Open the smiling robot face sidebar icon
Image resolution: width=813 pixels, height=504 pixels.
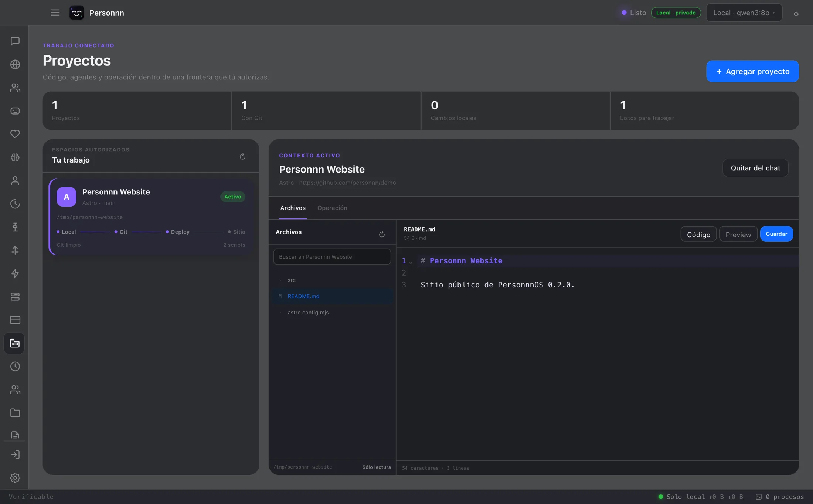15,111
